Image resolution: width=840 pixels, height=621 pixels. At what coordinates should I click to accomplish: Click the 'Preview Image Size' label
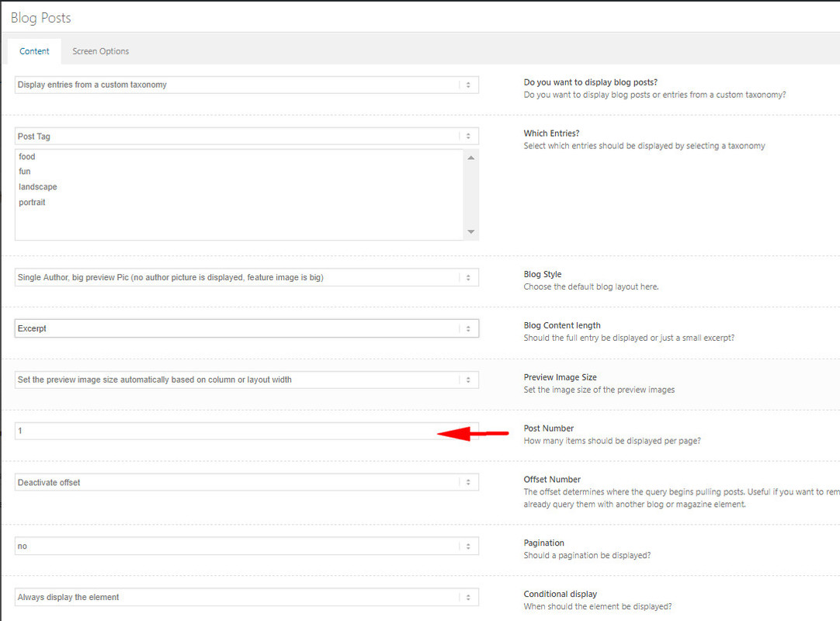[x=560, y=377]
